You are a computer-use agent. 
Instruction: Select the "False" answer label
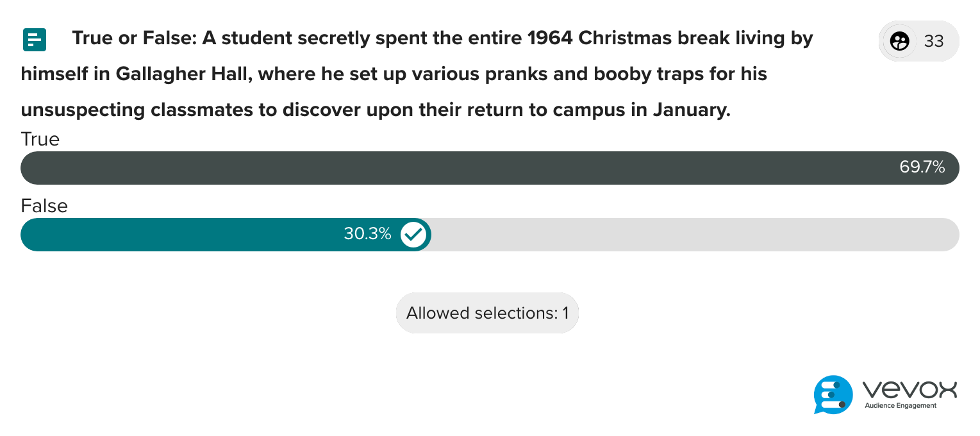[x=44, y=206]
